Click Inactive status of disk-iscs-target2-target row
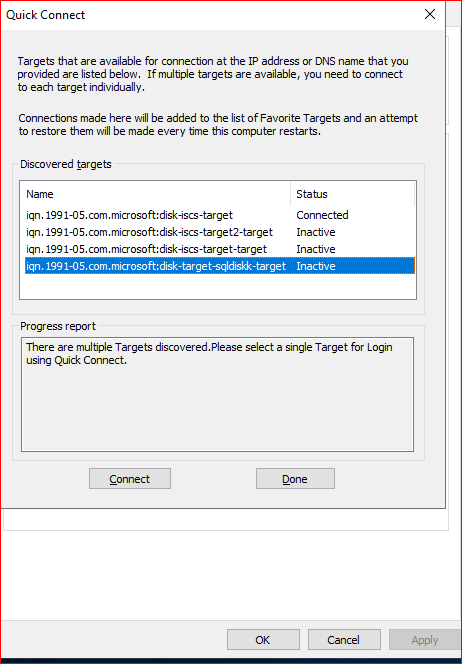The width and height of the screenshot is (462, 664). pos(316,232)
